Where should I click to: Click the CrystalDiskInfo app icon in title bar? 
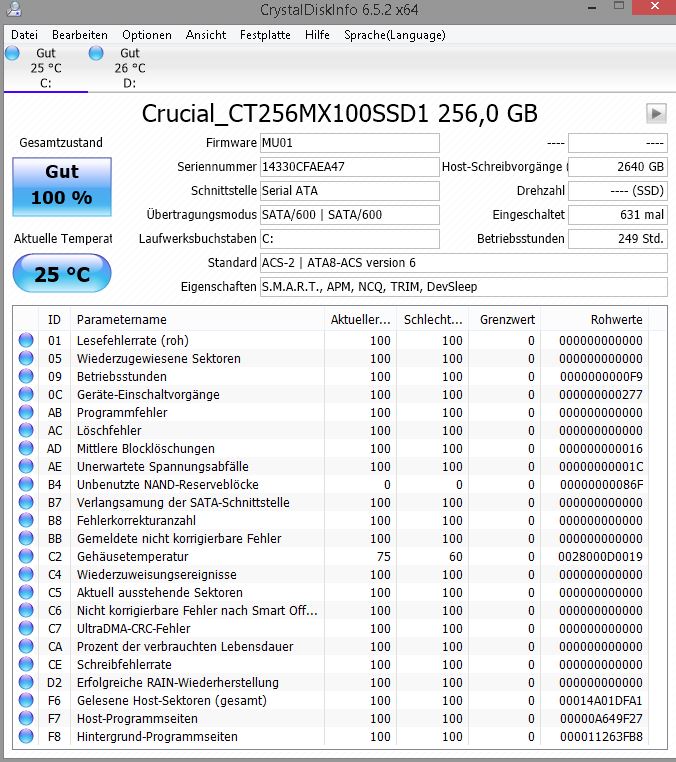click(x=14, y=8)
